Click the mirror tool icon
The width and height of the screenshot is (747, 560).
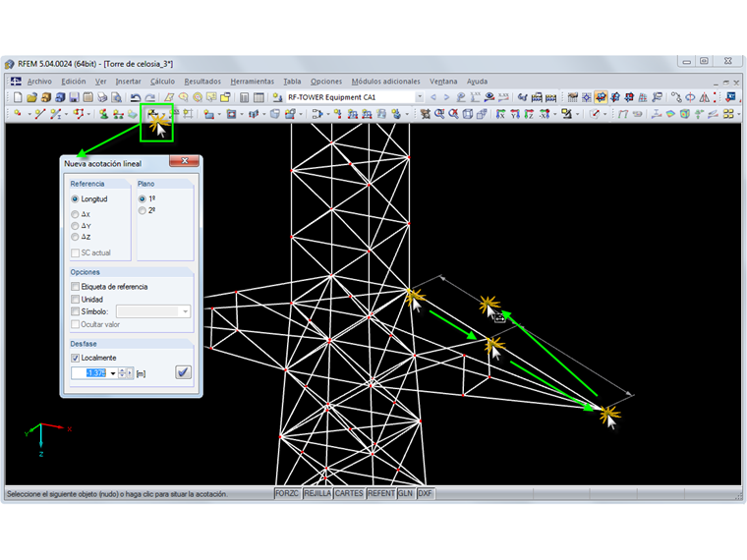(x=705, y=97)
